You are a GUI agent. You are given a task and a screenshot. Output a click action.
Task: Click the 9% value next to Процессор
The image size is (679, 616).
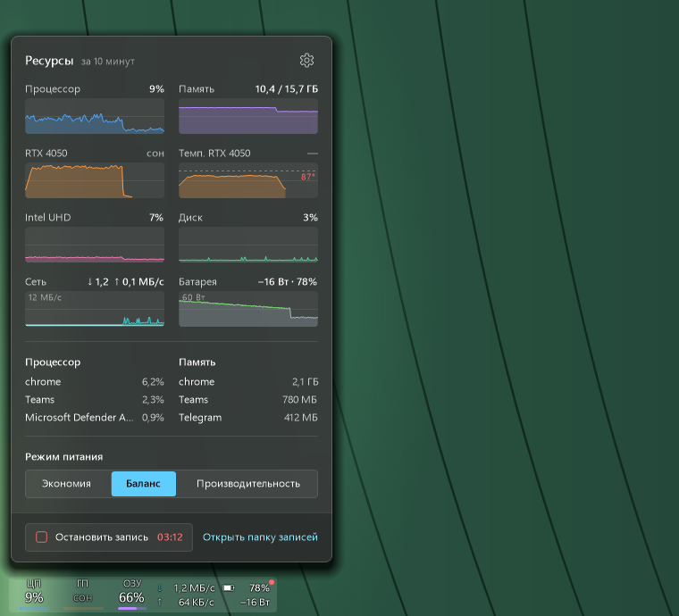[156, 89]
